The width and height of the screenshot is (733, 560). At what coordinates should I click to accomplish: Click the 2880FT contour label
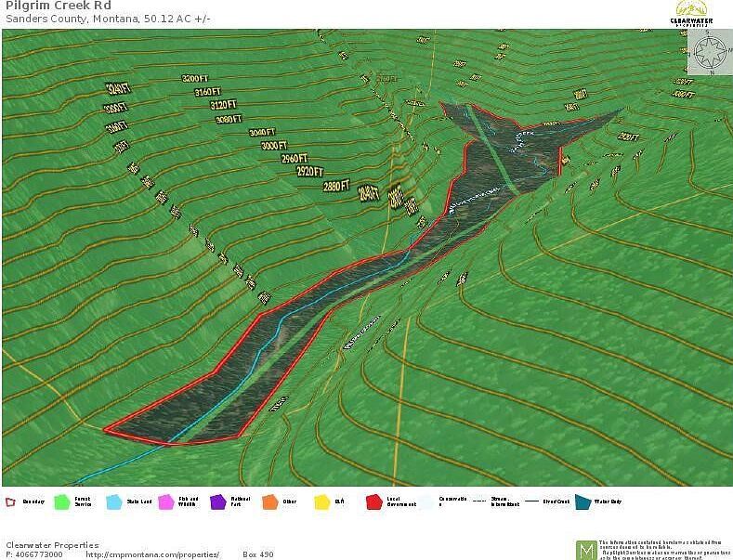pyautogui.click(x=336, y=187)
